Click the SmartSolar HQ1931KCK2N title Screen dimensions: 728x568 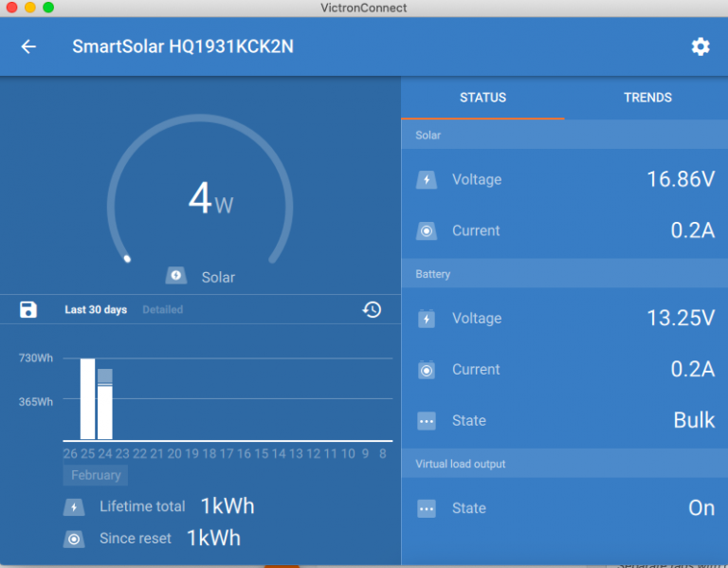[183, 46]
